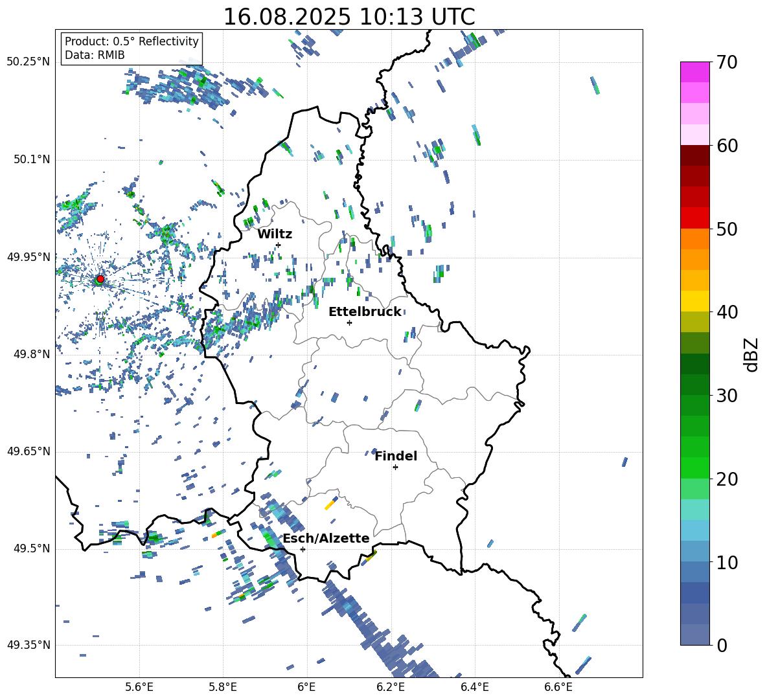767x700 pixels.
Task: Click the Findel location label
Action: point(396,456)
